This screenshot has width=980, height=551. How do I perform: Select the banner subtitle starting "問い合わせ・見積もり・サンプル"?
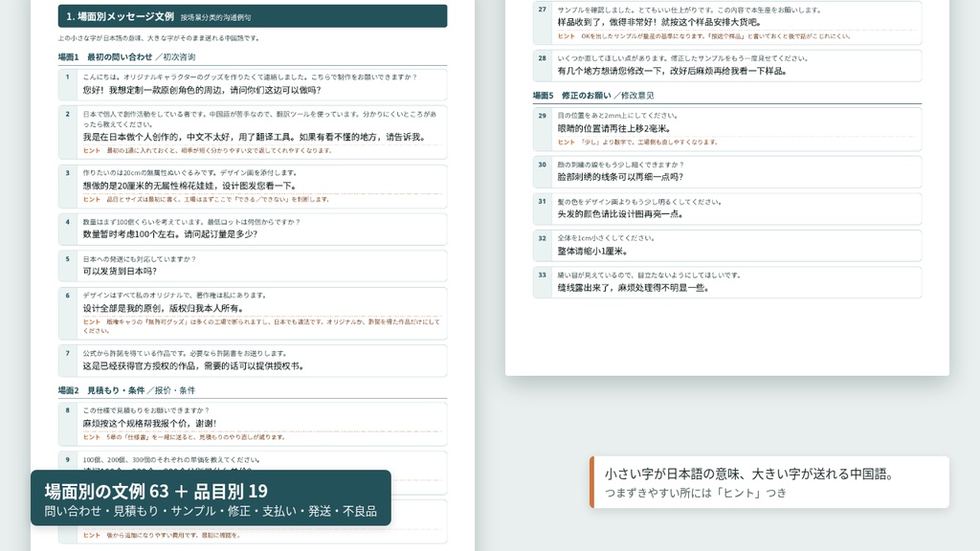click(x=211, y=511)
